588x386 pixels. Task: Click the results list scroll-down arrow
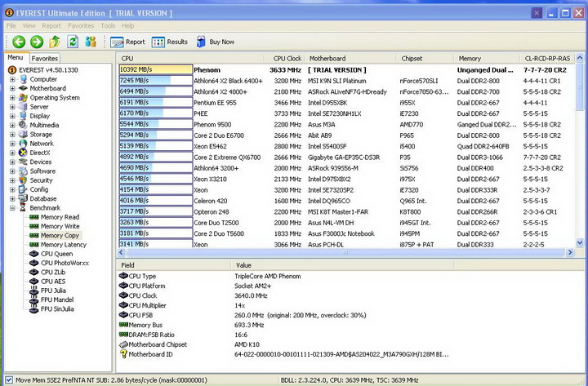(580, 242)
